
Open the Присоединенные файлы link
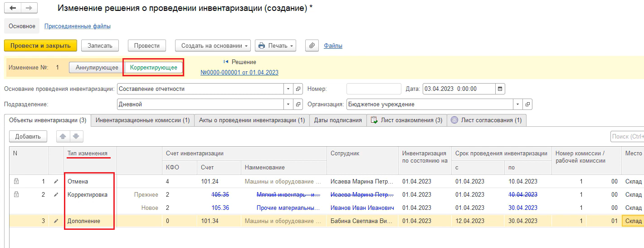[x=78, y=26]
